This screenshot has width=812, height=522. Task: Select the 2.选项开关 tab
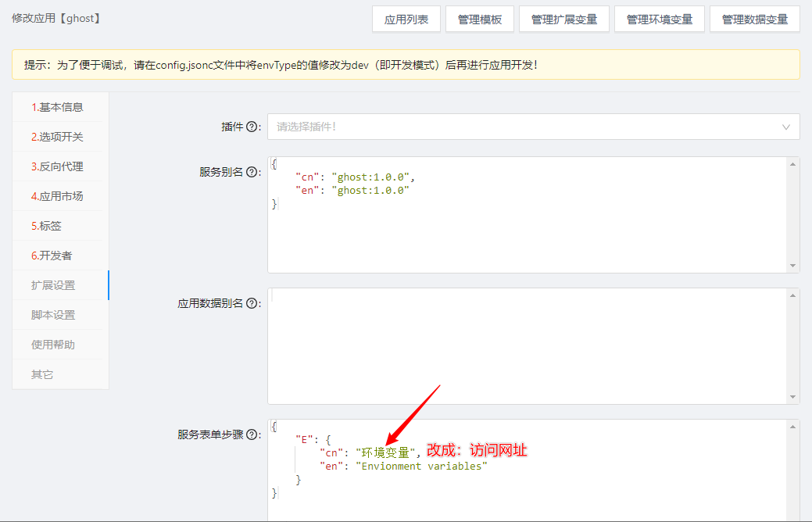(57, 137)
